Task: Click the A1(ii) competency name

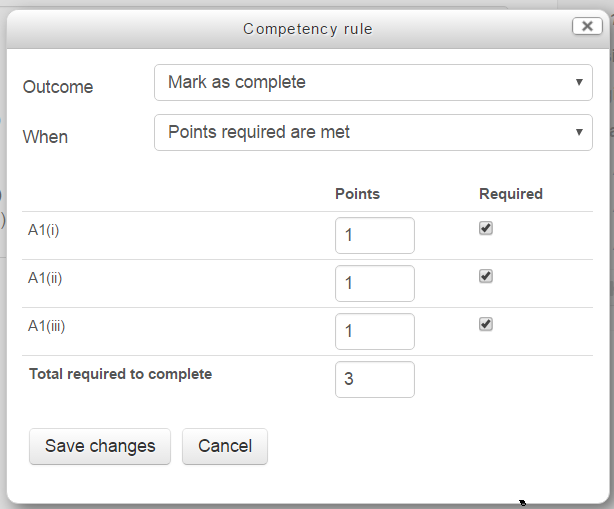Action: 46,277
